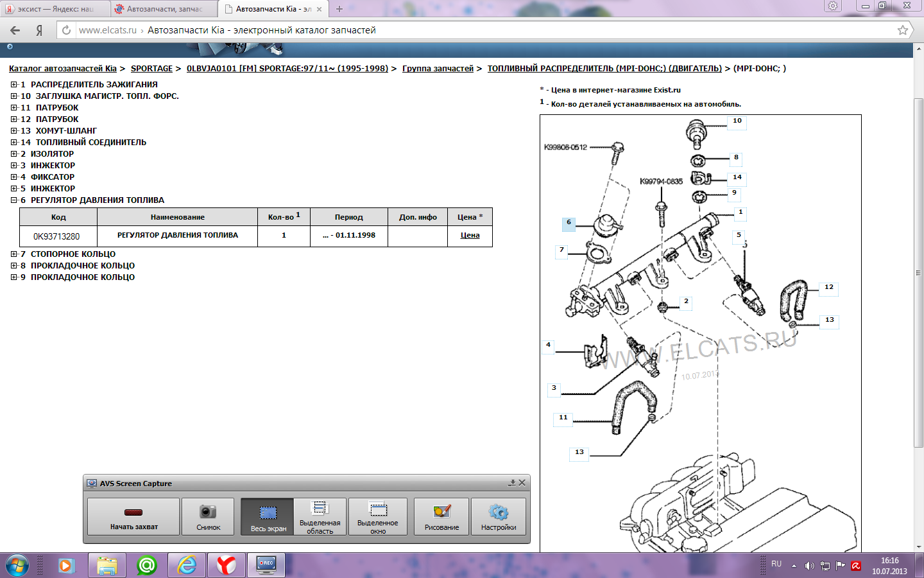Reload page with browser refresh icon
Viewport: 924px width, 578px height.
point(66,30)
